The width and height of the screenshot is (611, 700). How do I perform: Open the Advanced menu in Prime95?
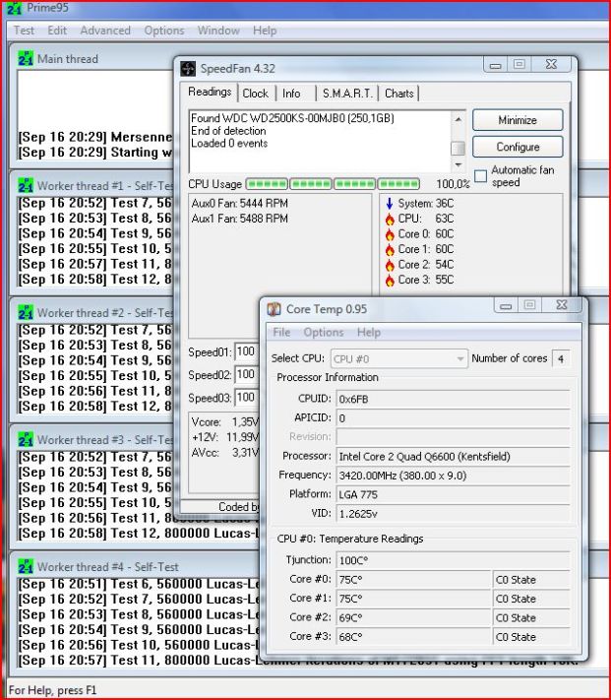pyautogui.click(x=105, y=31)
